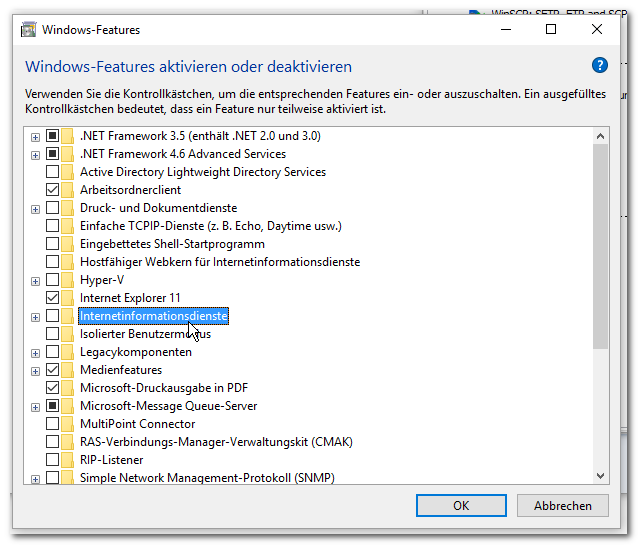Image resolution: width=638 pixels, height=545 pixels.
Task: Select the MultiPoint Connector entry
Action: (138, 424)
